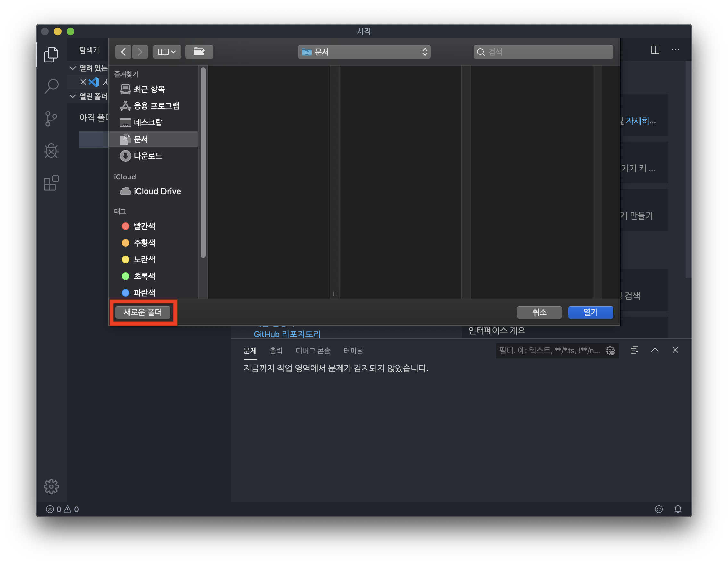Screen dimensions: 728x564
Task: Open the Extensions view in activity bar
Action: pos(51,183)
